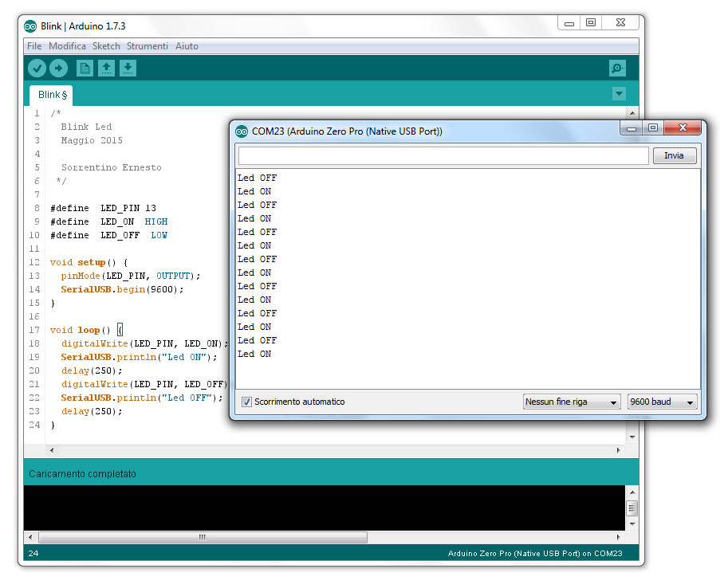This screenshot has width=728, height=588.
Task: Click editor vertical scrollbar up arrow
Action: (x=632, y=113)
